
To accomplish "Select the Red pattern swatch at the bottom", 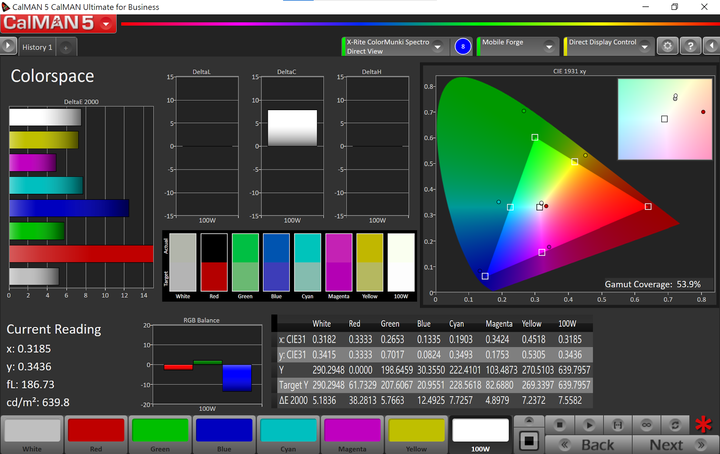I will point(96,435).
